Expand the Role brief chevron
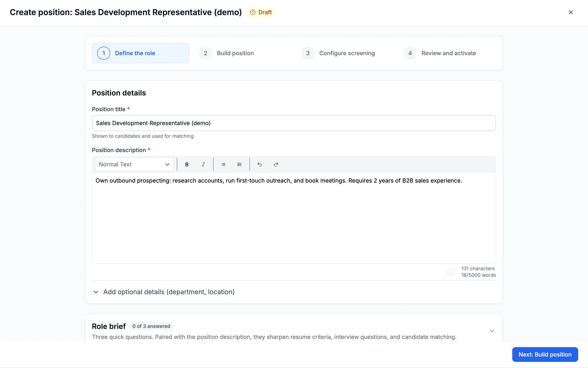This screenshot has width=588, height=368. pos(492,331)
